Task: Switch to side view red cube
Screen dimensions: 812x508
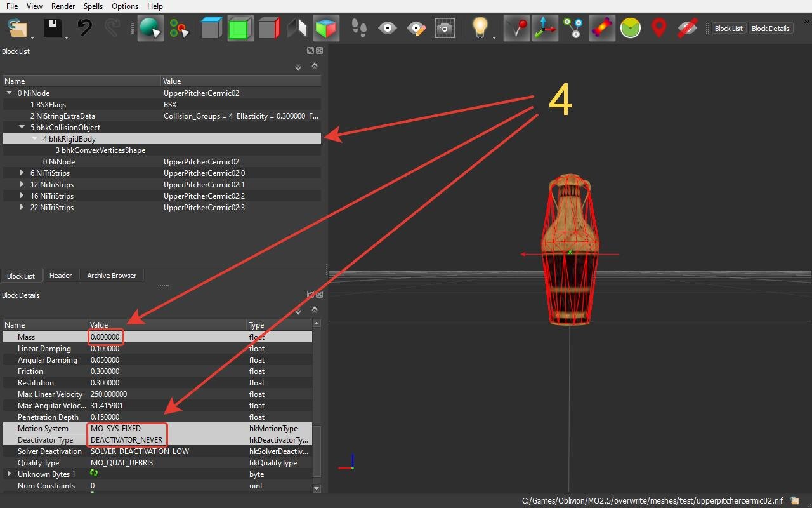Action: (270, 29)
